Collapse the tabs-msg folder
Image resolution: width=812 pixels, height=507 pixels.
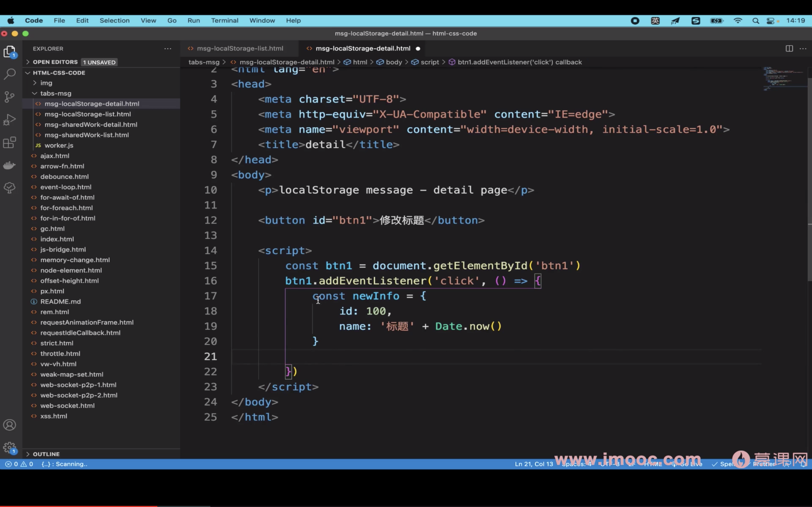coord(55,93)
